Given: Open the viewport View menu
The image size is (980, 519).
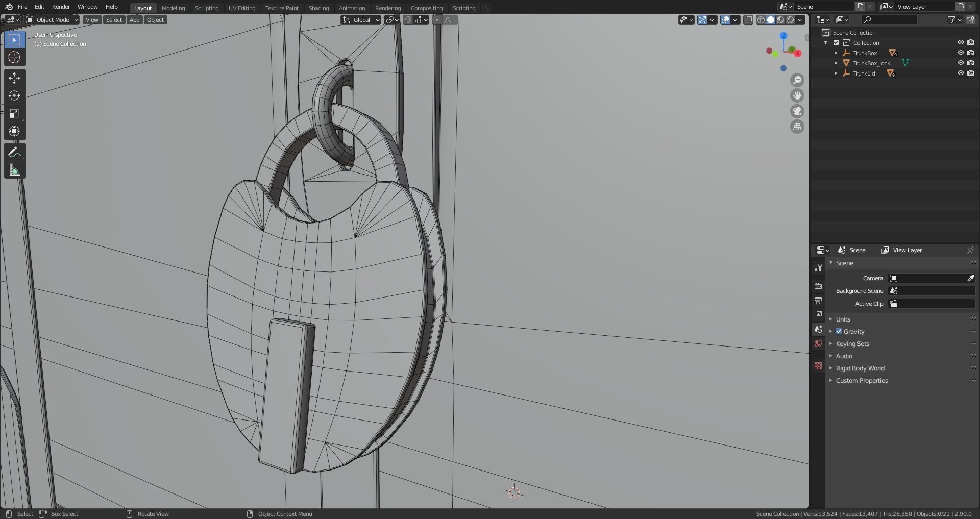Looking at the screenshot, I should point(92,20).
